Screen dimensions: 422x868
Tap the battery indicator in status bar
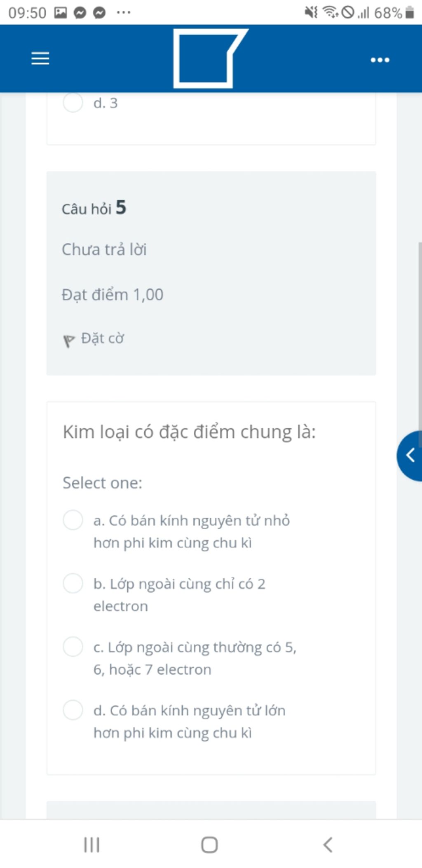[x=409, y=13]
